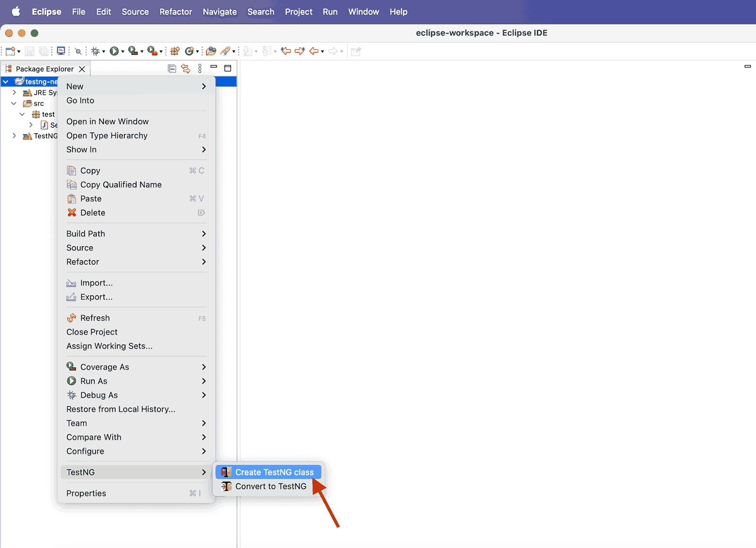The image size is (756, 548).
Task: Open the Package Explorer view menu dots
Action: point(200,68)
